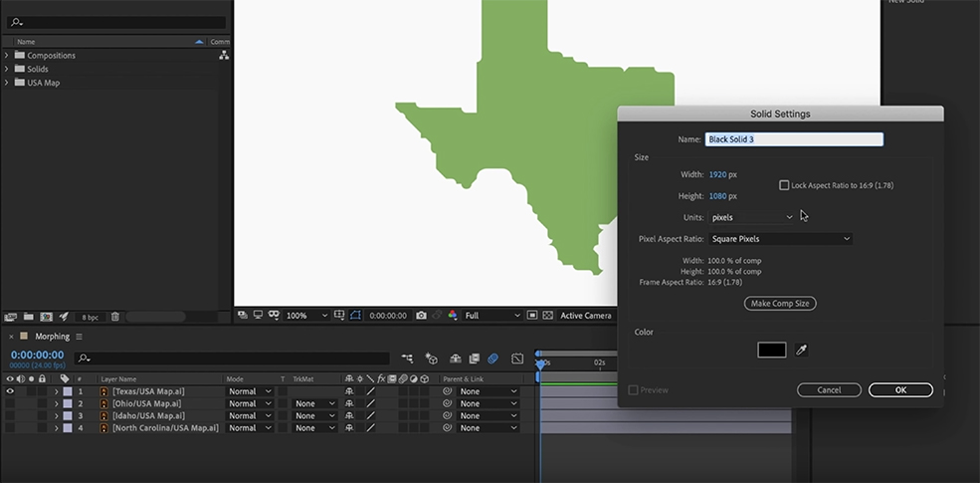This screenshot has height=483, width=980.
Task: Toggle the transparency grid icon
Action: tap(547, 316)
